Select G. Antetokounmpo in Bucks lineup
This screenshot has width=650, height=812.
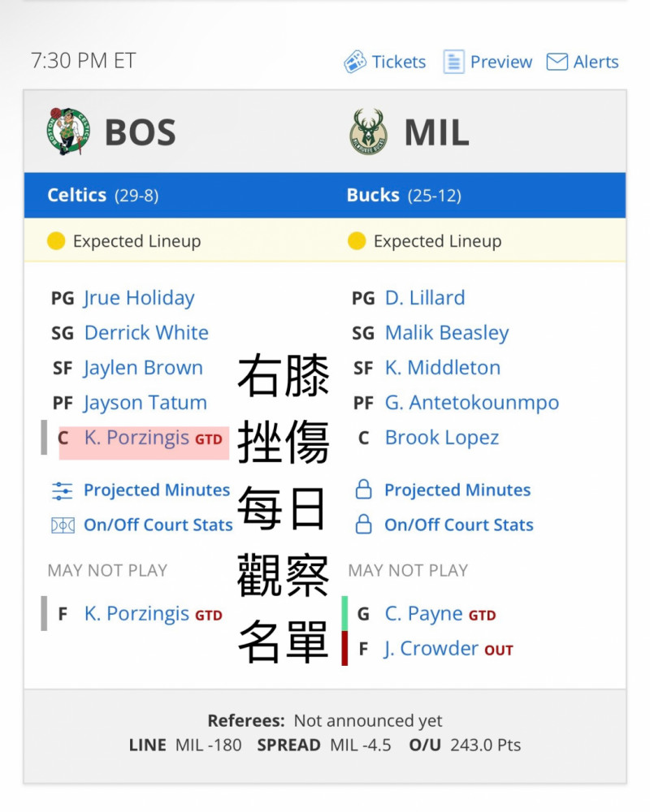coord(472,403)
